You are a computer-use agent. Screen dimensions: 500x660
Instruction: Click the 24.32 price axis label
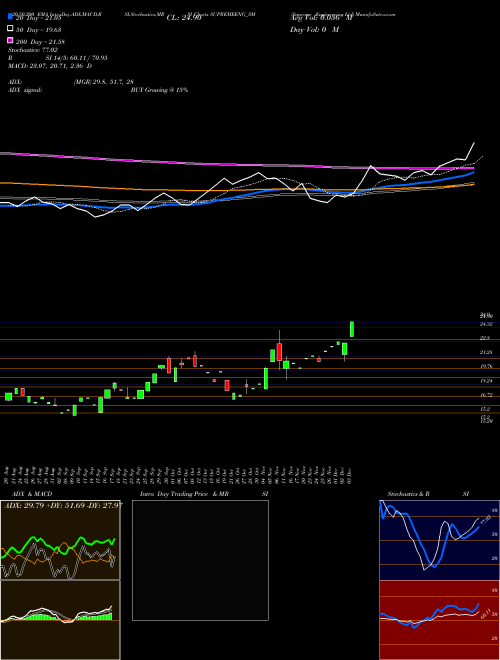click(x=487, y=324)
